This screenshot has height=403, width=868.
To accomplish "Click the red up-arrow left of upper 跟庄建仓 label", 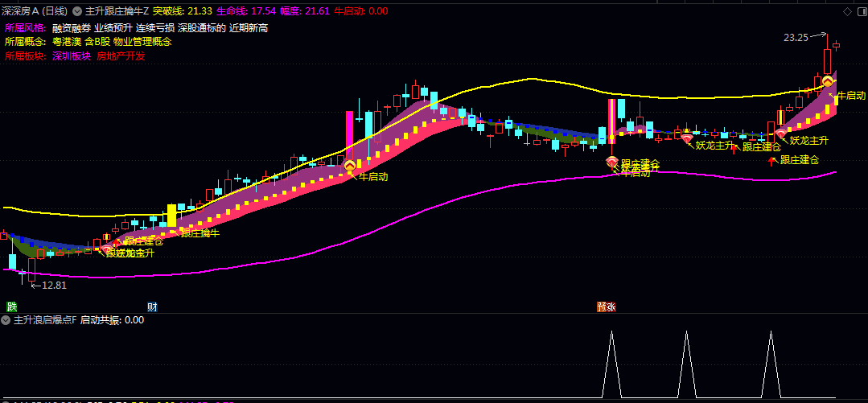I will coord(734,148).
